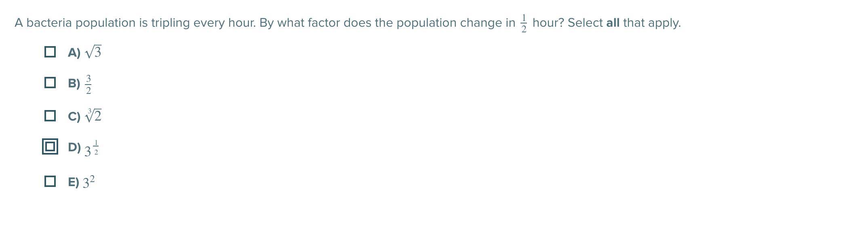The width and height of the screenshot is (868, 246).
Task: Click the "C)" option label
Action: click(x=74, y=117)
